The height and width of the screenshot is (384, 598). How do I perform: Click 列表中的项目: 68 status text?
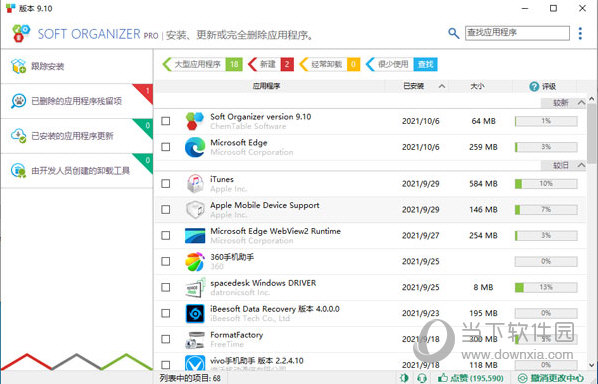coord(190,378)
